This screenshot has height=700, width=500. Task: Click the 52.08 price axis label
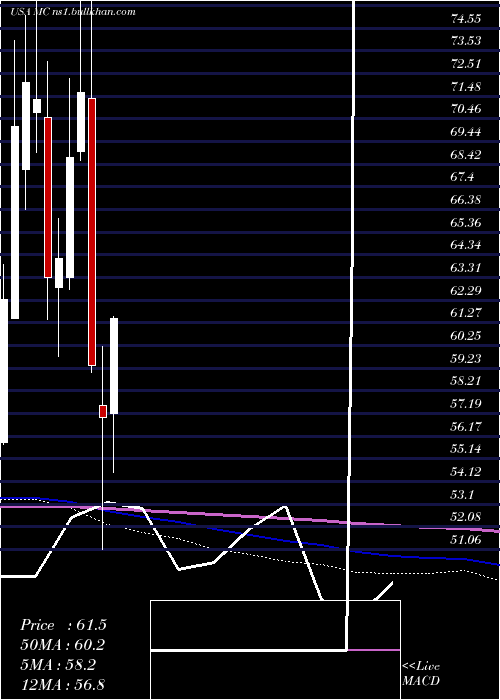click(466, 518)
